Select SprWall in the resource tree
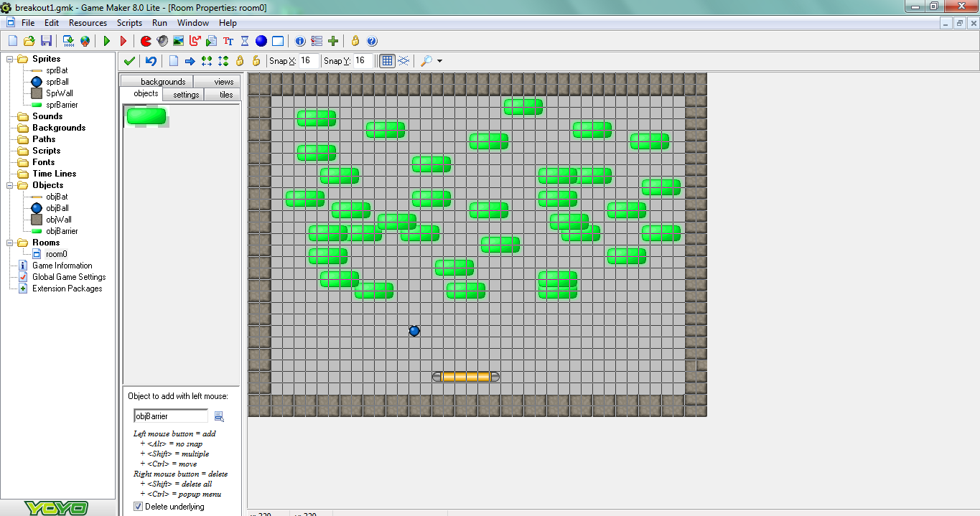The image size is (980, 516). [x=60, y=93]
